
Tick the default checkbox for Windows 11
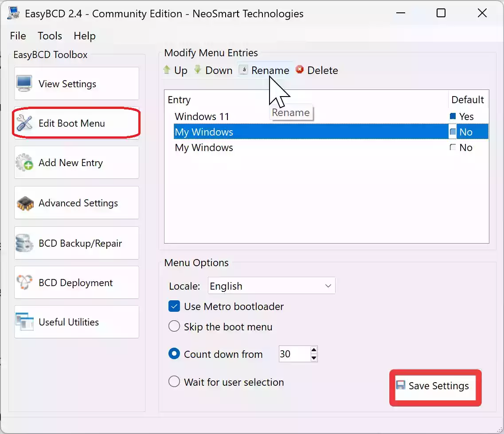coord(453,116)
